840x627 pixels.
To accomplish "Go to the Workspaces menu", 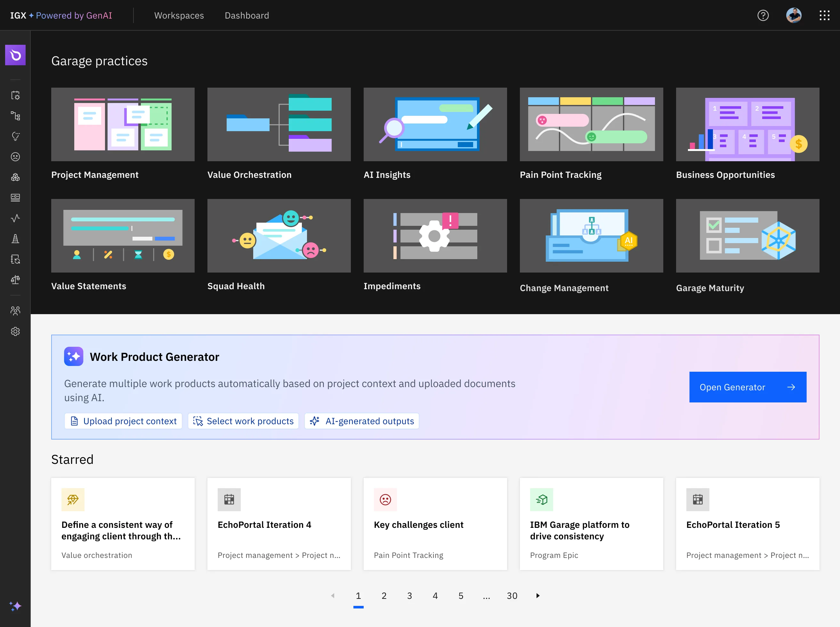I will click(x=179, y=16).
